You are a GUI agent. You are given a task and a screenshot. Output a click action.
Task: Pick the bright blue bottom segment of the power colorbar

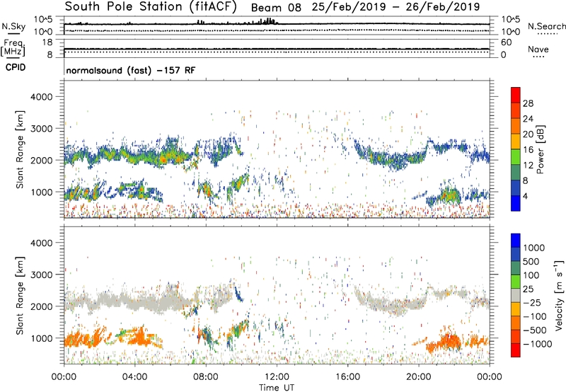[516, 203]
